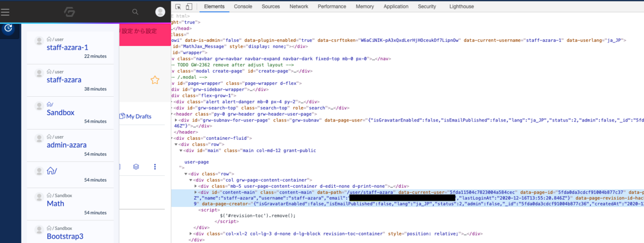Expand the content-main div node
Image resolution: width=644 pixels, height=243 pixels.
(195, 192)
